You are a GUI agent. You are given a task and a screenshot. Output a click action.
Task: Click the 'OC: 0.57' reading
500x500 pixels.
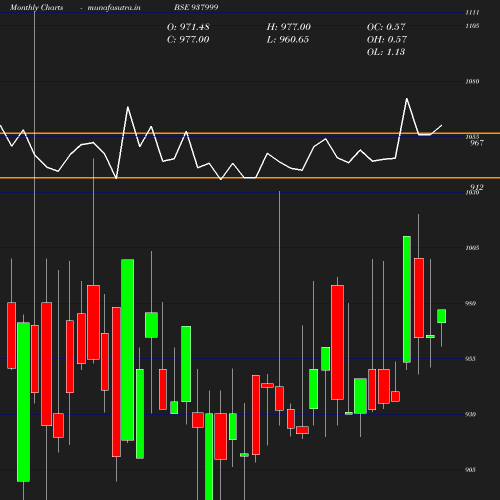tap(386, 27)
